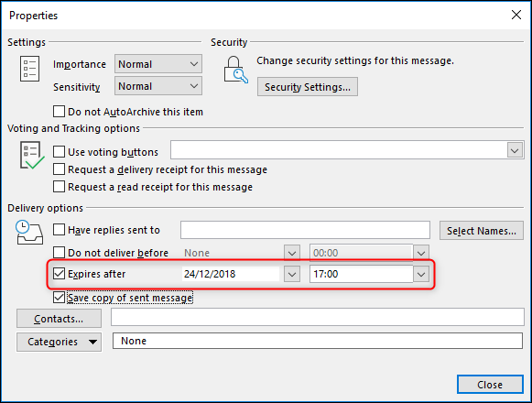Check Have replies sent to option
The height and width of the screenshot is (403, 532).
[x=59, y=230]
